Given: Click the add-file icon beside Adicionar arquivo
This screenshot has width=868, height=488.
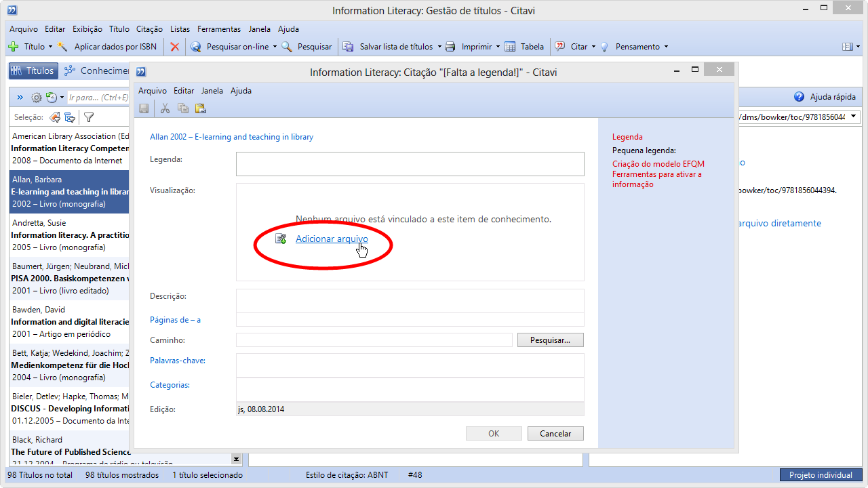Looking at the screenshot, I should pos(281,239).
